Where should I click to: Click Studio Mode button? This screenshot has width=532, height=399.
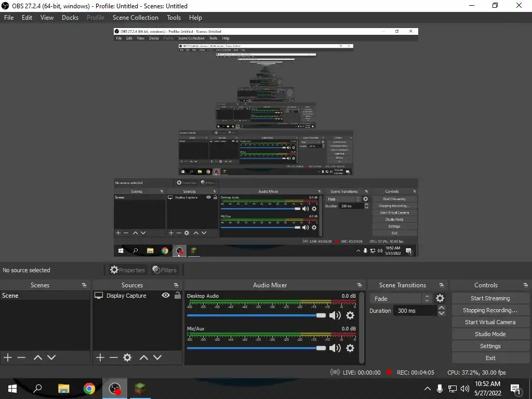tap(490, 334)
